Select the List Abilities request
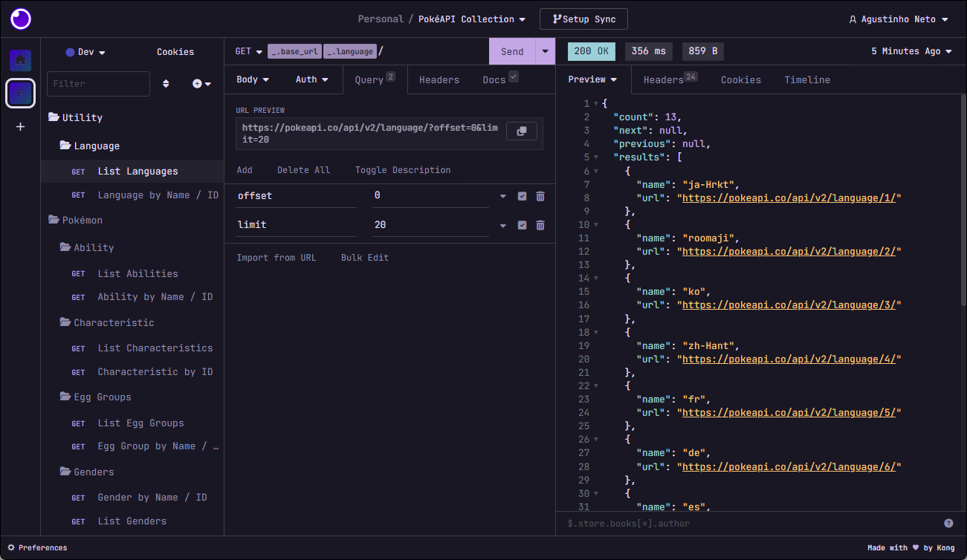967x560 pixels. (x=132, y=273)
